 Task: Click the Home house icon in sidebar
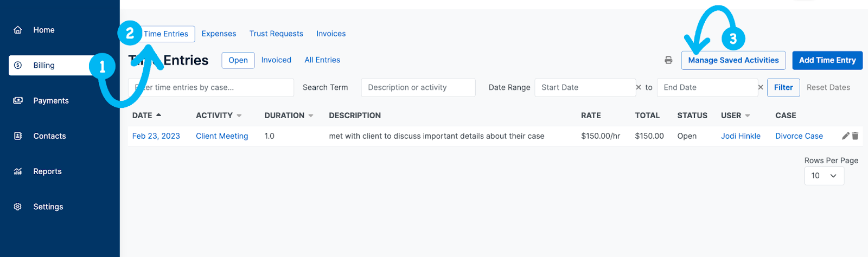point(18,30)
